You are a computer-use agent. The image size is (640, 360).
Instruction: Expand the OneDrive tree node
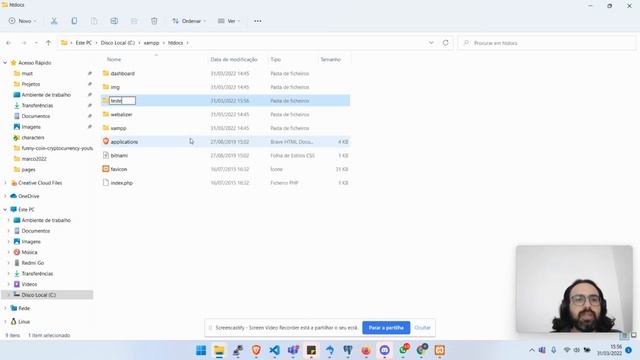[5, 196]
